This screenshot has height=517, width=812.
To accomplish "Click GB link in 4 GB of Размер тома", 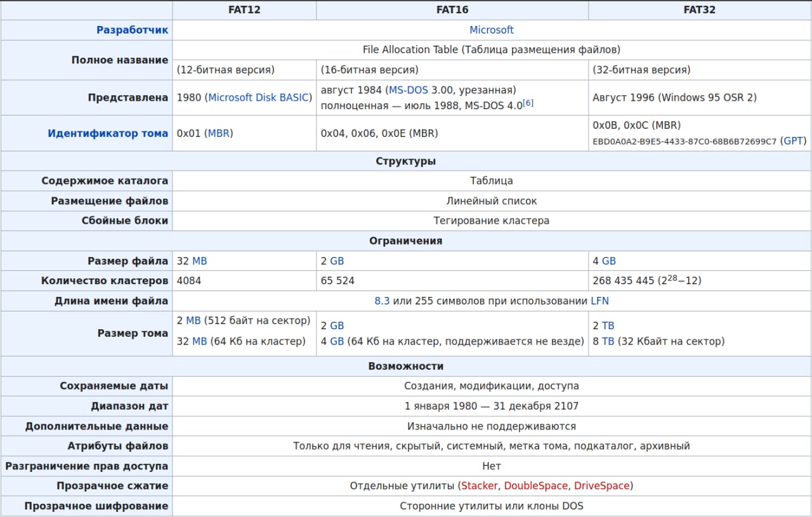I will click(337, 341).
